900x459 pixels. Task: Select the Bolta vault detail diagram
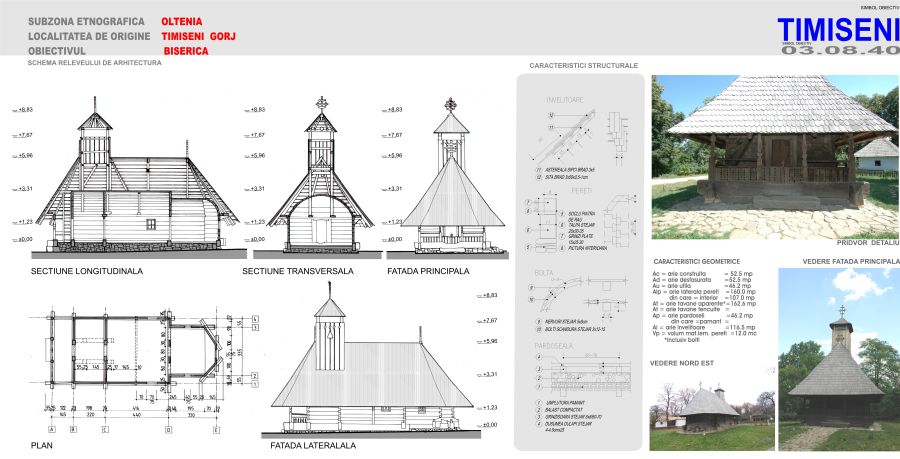pyautogui.click(x=580, y=300)
